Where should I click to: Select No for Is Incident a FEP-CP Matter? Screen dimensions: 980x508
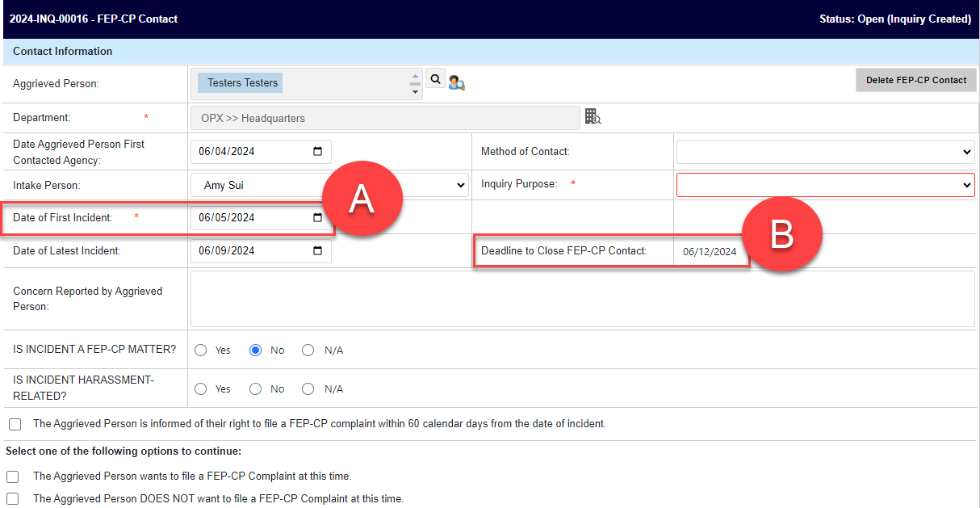click(x=255, y=351)
